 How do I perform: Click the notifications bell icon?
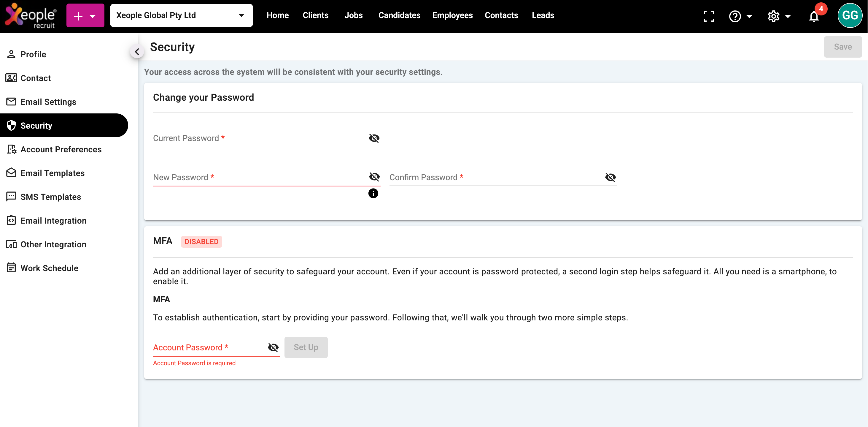813,16
